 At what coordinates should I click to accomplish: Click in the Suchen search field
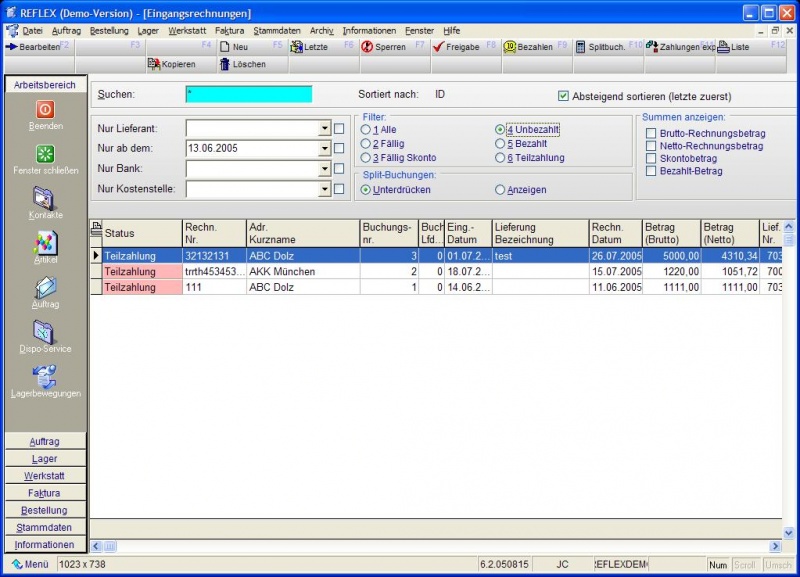coord(249,94)
